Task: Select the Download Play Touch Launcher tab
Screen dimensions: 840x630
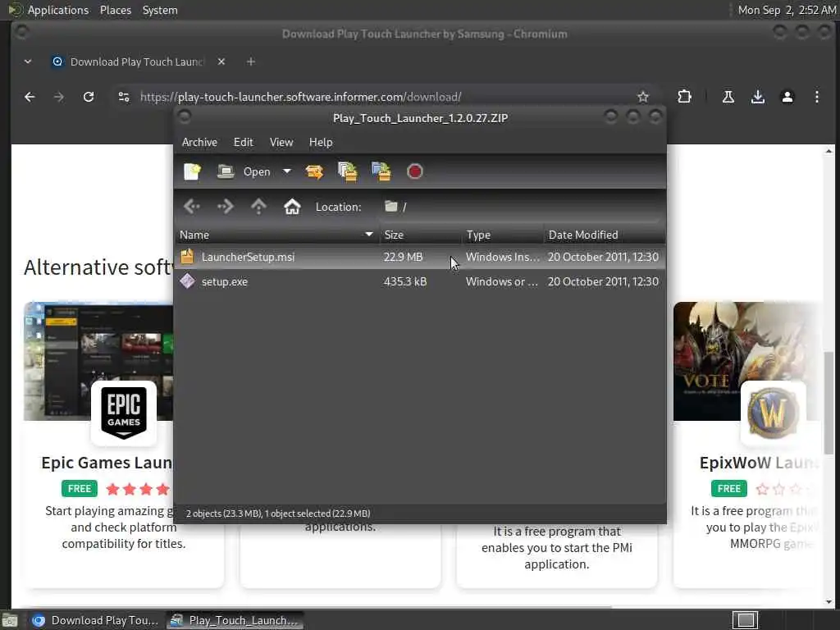Action: [x=138, y=62]
